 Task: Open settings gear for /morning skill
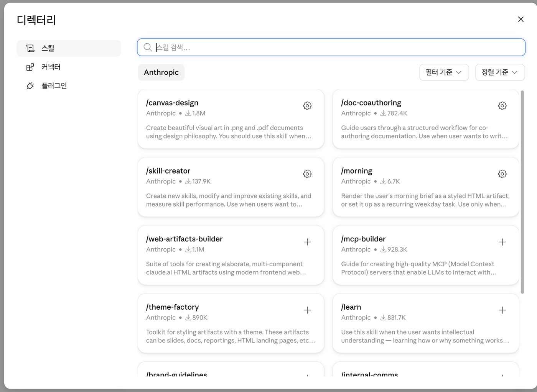(502, 174)
